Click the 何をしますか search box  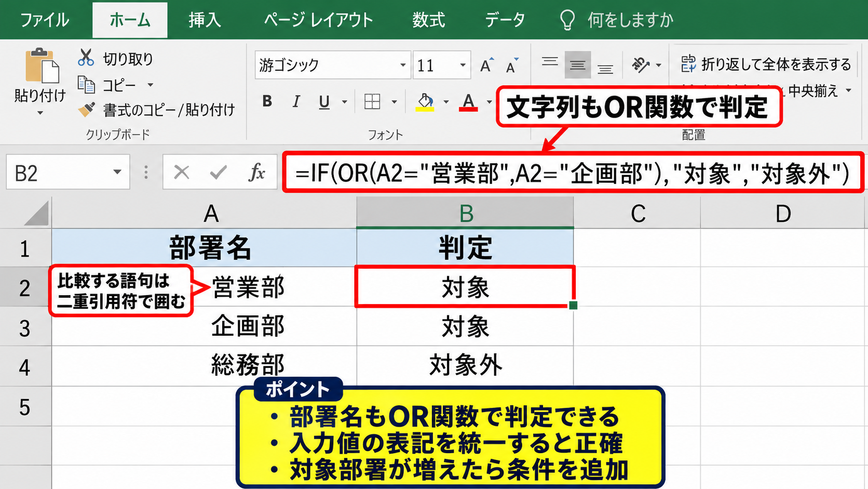click(630, 20)
